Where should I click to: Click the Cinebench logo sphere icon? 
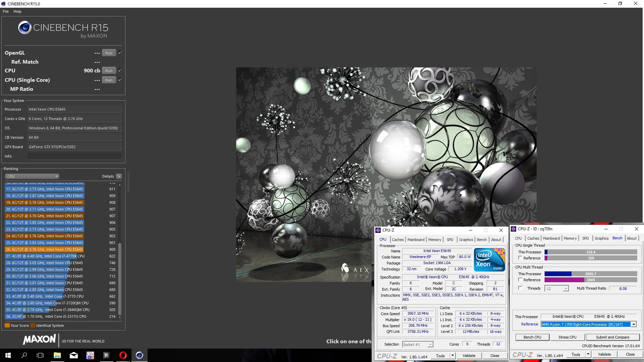pos(25,28)
